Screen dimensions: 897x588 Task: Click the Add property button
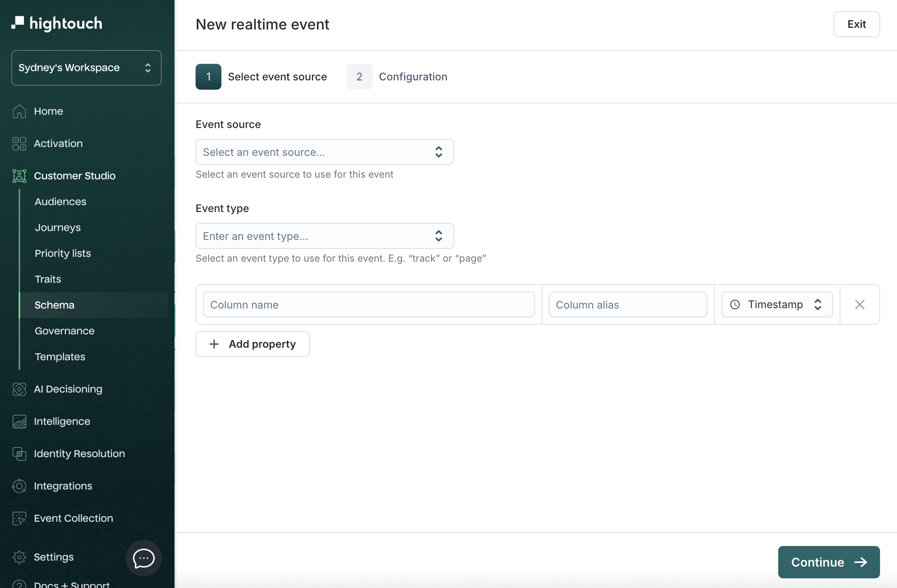pyautogui.click(x=253, y=344)
